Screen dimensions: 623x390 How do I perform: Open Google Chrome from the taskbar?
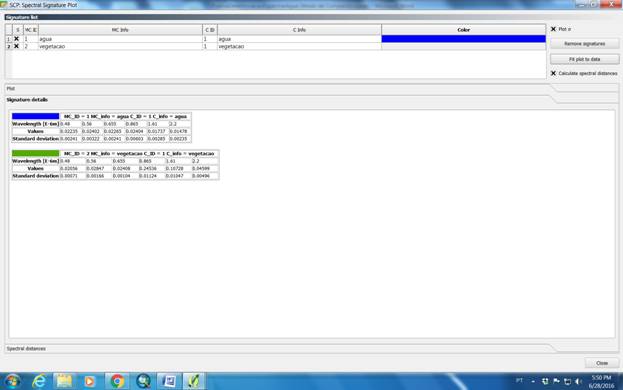point(116,381)
